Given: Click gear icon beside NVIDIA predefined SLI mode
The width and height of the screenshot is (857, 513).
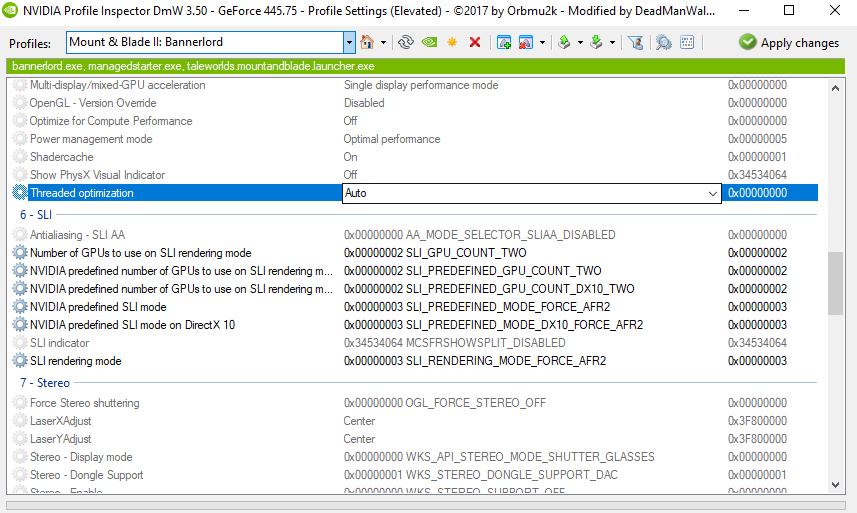Looking at the screenshot, I should pyautogui.click(x=20, y=306).
